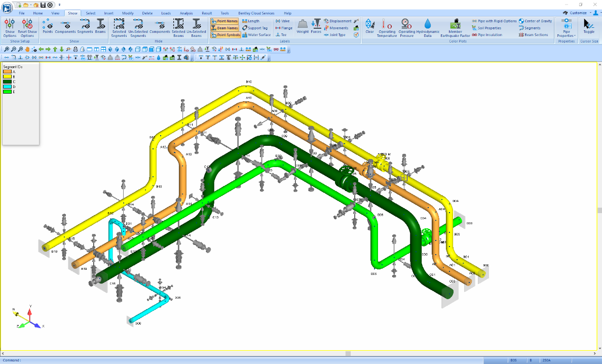The height and width of the screenshot is (364, 602).
Task: Switch to the Analysis tab
Action: [186, 13]
